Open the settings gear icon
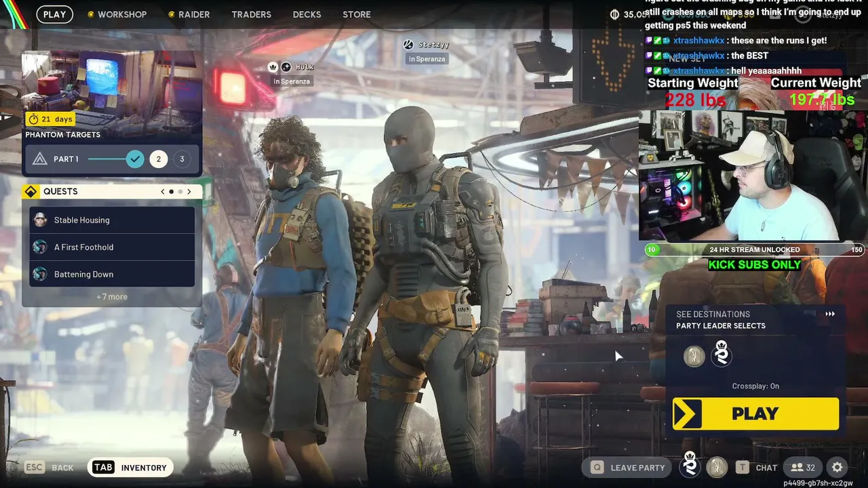 (837, 468)
